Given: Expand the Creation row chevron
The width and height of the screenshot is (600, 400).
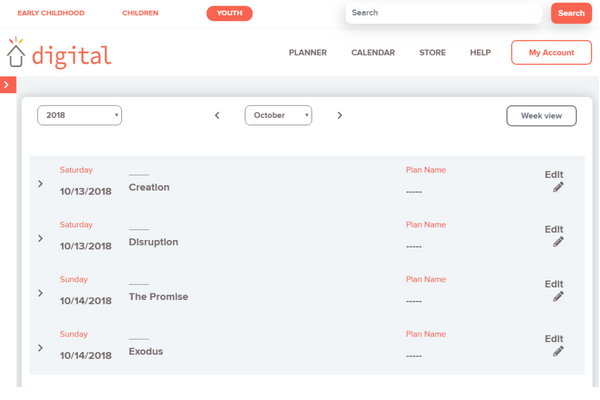Looking at the screenshot, I should click(x=40, y=184).
